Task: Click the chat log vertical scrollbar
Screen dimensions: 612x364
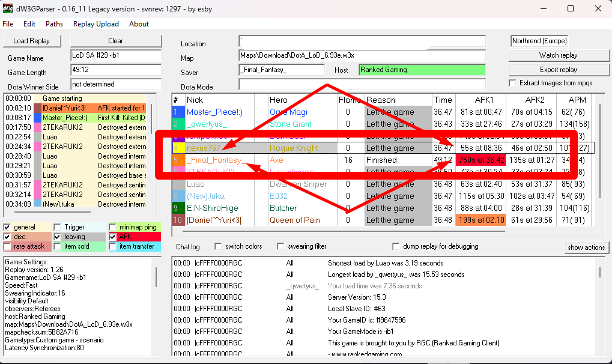Action: tap(601, 272)
